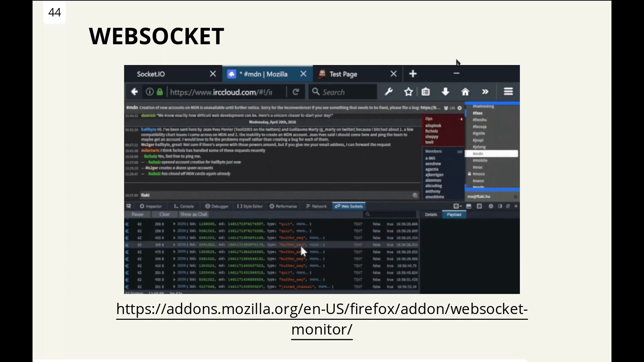Open devtools settings gear

[491, 206]
